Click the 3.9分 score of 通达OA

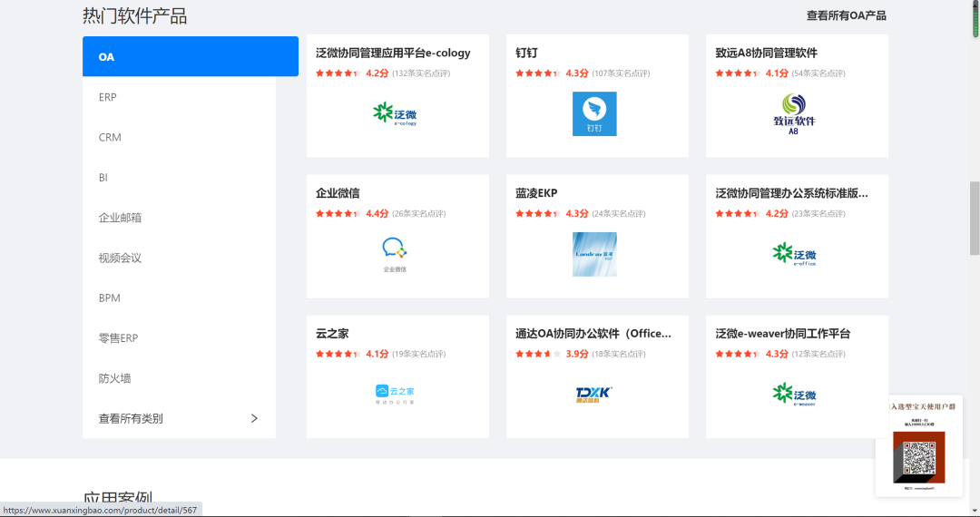pyautogui.click(x=577, y=354)
